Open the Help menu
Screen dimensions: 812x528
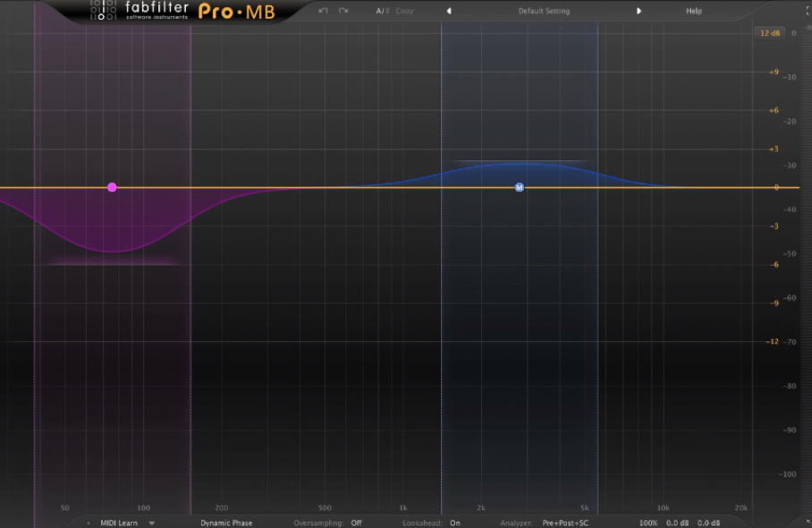point(693,11)
